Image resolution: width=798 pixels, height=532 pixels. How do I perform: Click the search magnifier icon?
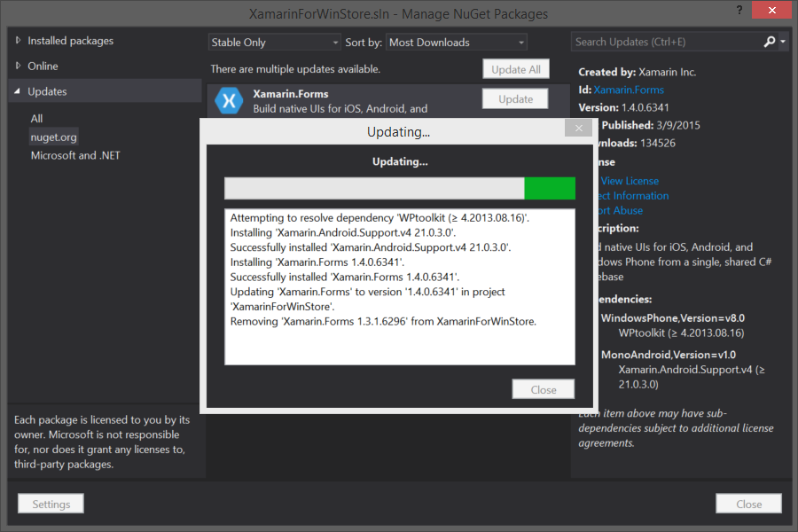click(770, 42)
